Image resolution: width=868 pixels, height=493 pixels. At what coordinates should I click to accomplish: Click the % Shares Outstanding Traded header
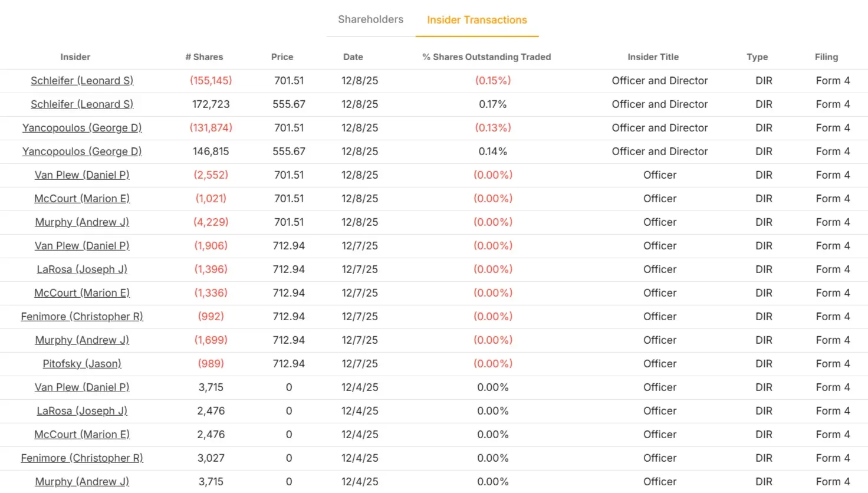[486, 57]
